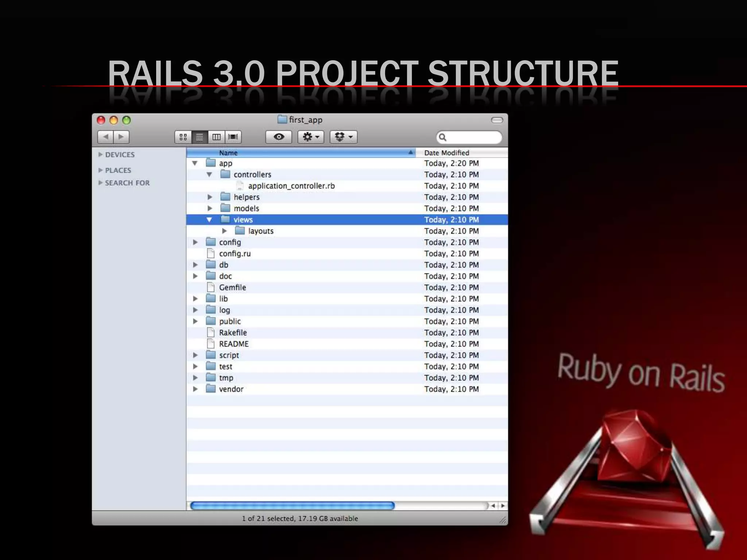
Task: Expand the DEVICES sidebar section
Action: click(101, 155)
